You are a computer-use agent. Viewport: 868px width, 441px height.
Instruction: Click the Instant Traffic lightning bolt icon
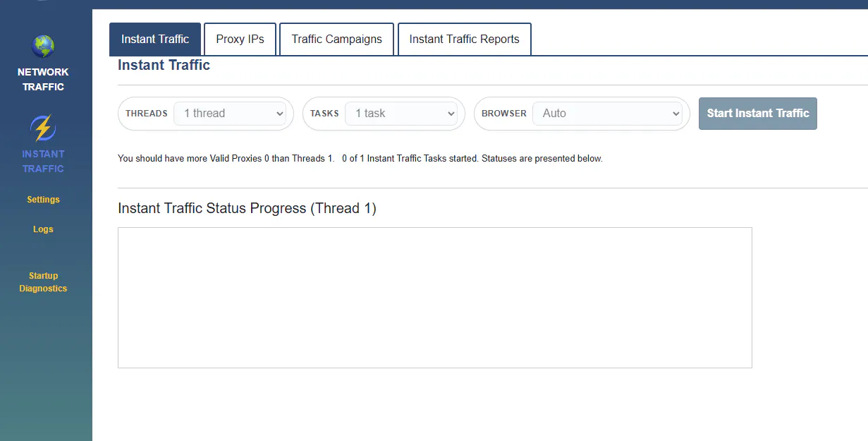coord(43,128)
